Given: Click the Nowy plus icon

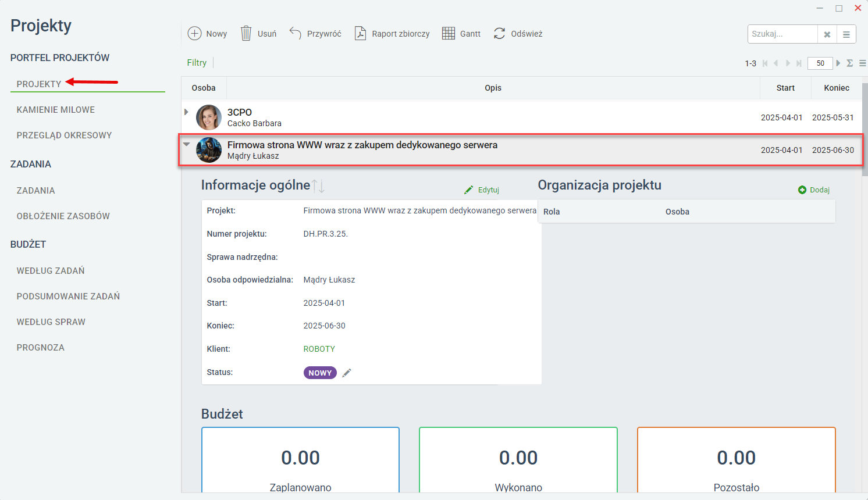Looking at the screenshot, I should 194,34.
